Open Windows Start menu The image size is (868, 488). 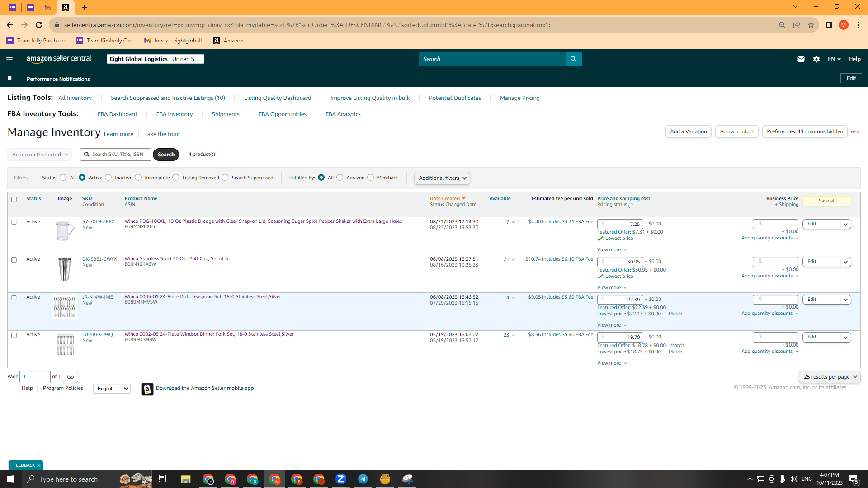(11, 479)
